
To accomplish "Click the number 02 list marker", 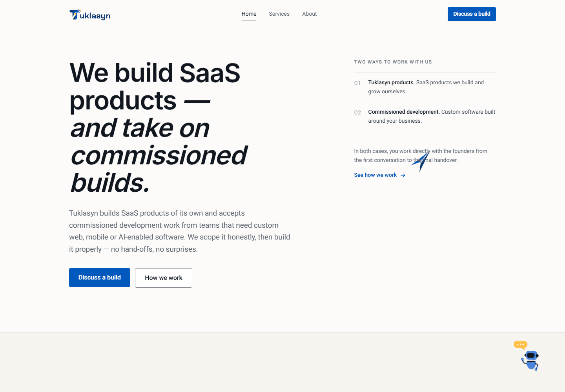I will pos(357,113).
